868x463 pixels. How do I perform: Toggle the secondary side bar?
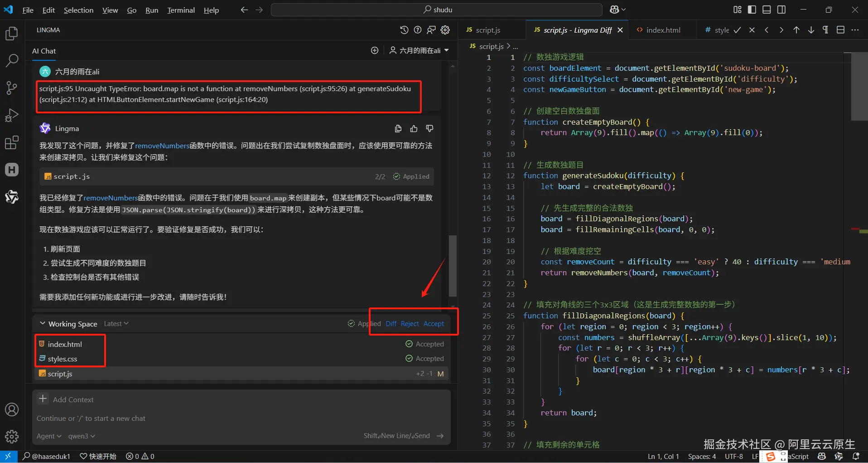[x=781, y=10]
